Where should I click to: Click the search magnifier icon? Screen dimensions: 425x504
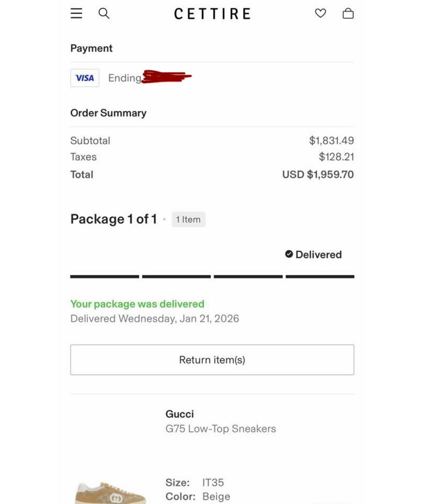pyautogui.click(x=104, y=13)
